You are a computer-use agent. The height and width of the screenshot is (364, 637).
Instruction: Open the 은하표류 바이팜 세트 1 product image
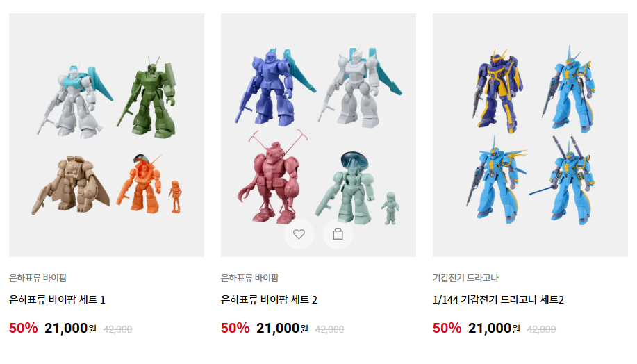point(106,135)
